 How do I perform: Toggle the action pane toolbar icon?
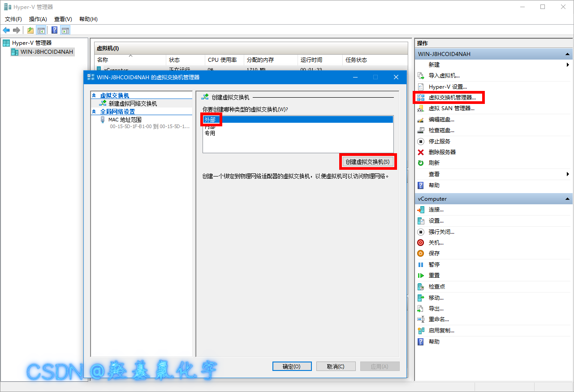tap(65, 30)
